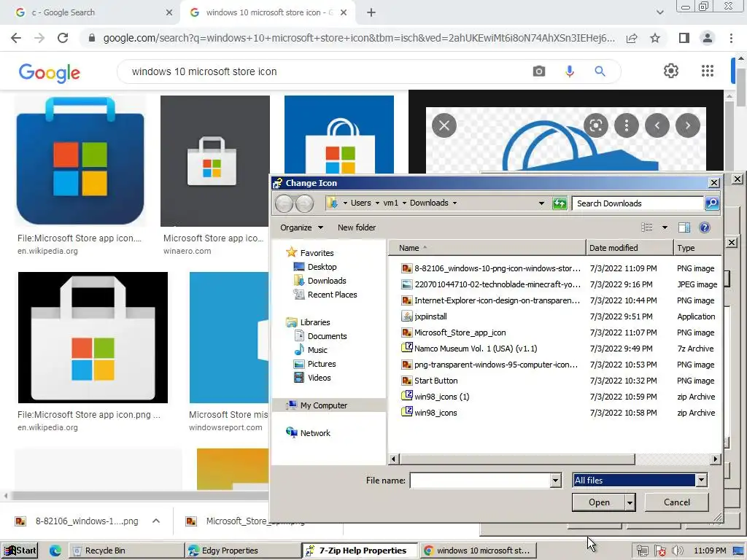Screen dimensions: 747x560
Task: Show the next image in the preview panel
Action: click(688, 125)
